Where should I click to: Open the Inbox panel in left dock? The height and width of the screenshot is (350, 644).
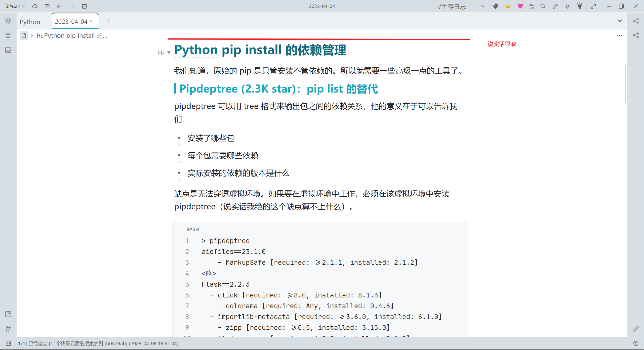[x=8, y=50]
